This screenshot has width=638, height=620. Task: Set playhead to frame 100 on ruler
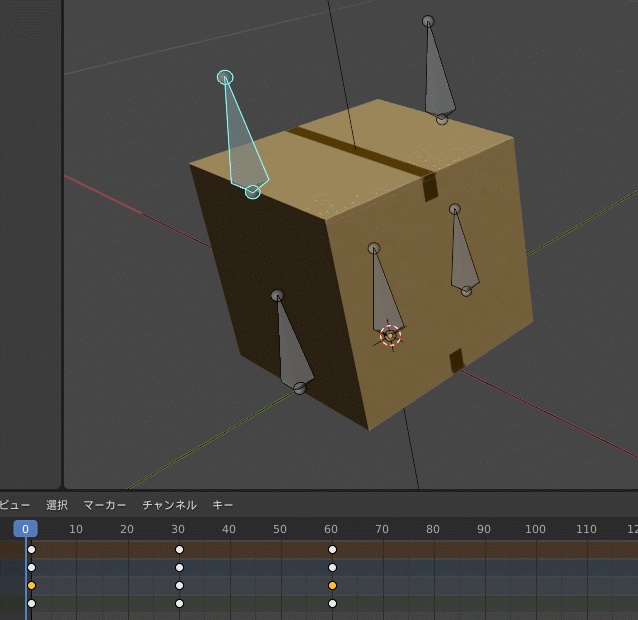pyautogui.click(x=535, y=529)
